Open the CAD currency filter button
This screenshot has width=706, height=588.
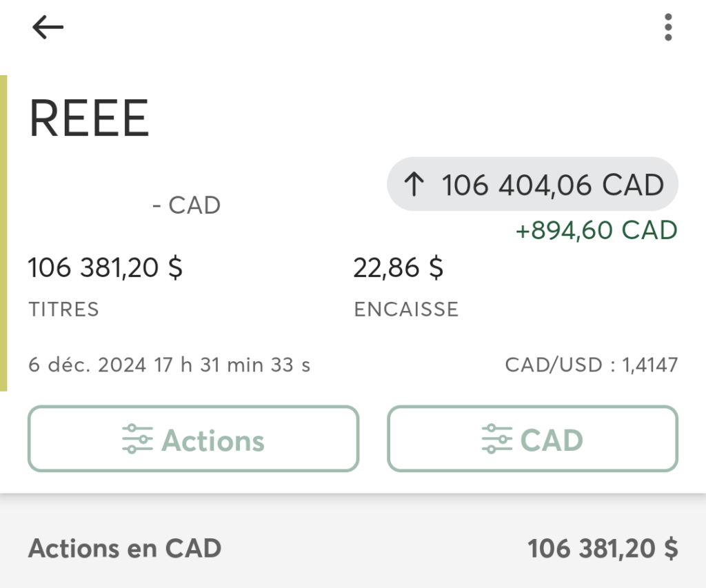533,438
